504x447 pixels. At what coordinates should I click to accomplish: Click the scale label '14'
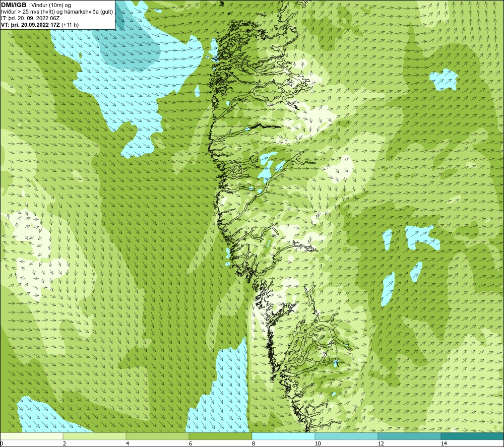click(x=444, y=444)
